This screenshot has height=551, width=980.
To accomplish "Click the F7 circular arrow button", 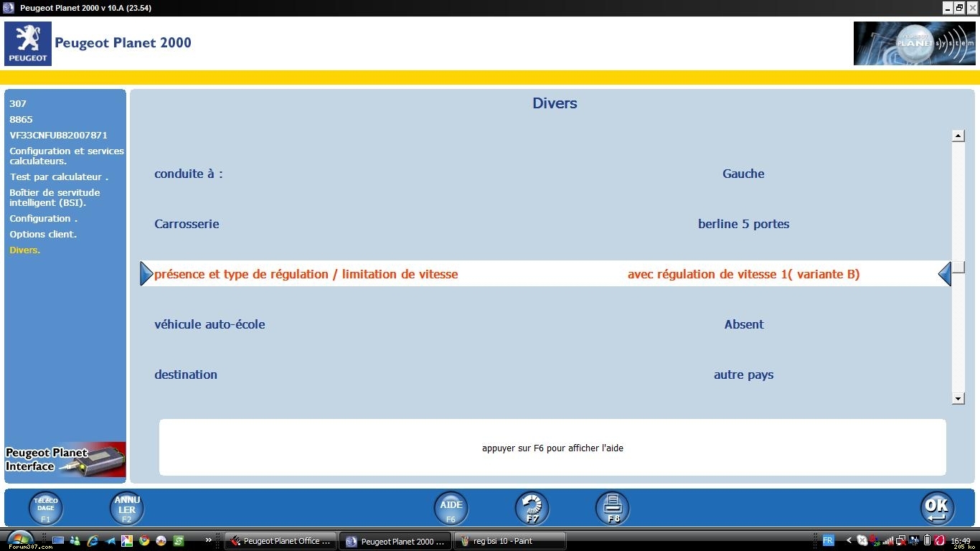I will coord(532,508).
